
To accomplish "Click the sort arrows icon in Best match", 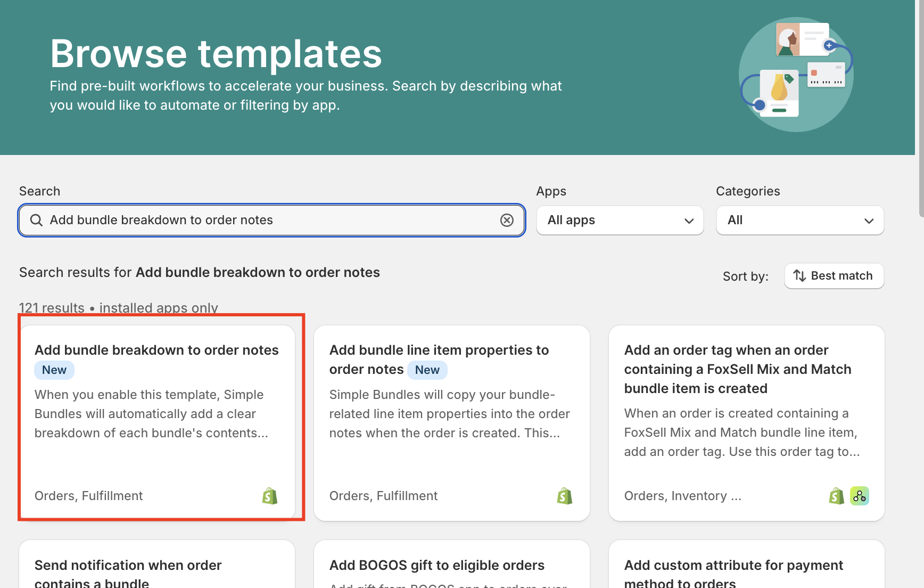I will (799, 276).
